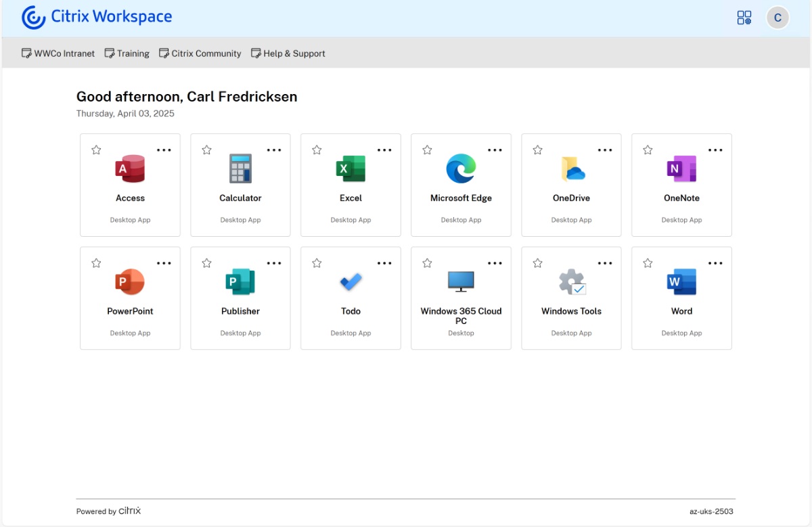Toggle the OneDrive favorite star

[x=537, y=150]
